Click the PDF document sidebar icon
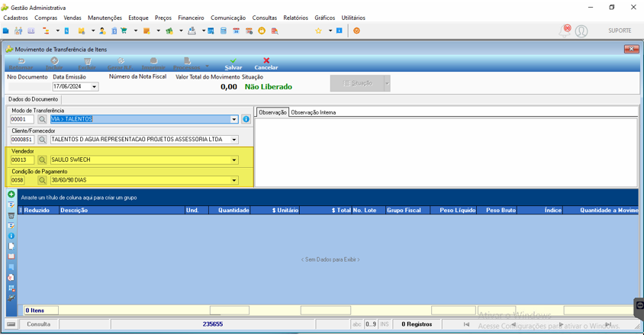Image resolution: width=644 pixels, height=335 pixels. pyautogui.click(x=11, y=277)
